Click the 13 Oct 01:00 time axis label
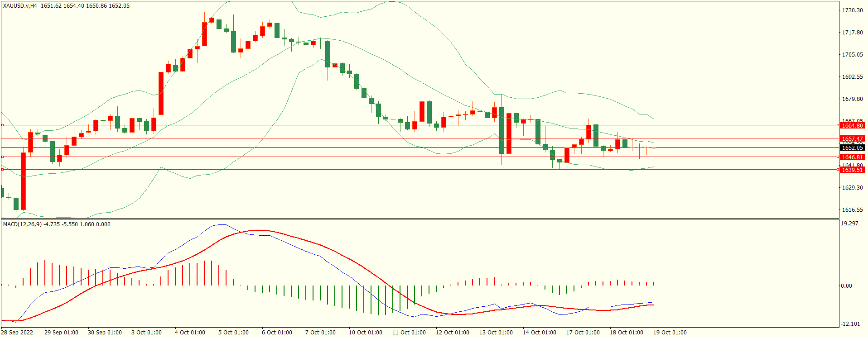868x338 pixels. 496,332
